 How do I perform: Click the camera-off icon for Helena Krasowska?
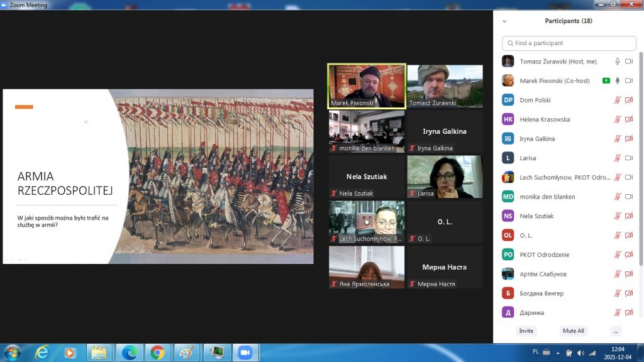[x=628, y=119]
